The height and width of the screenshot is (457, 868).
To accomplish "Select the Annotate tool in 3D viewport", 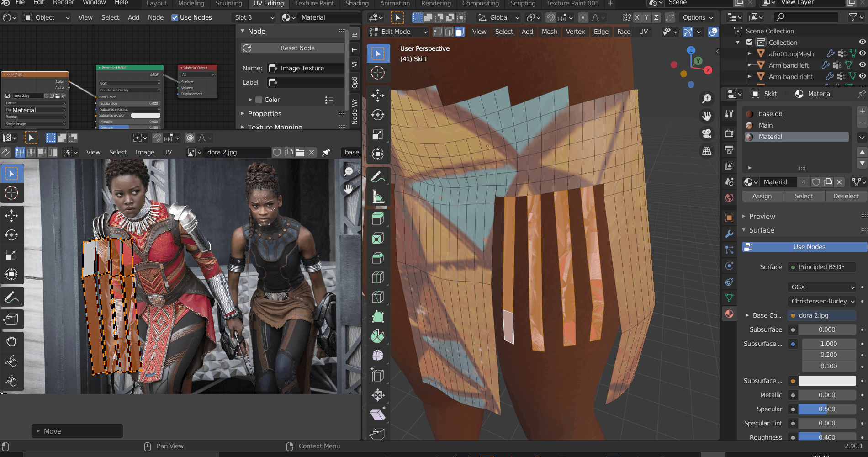I will pos(378,177).
